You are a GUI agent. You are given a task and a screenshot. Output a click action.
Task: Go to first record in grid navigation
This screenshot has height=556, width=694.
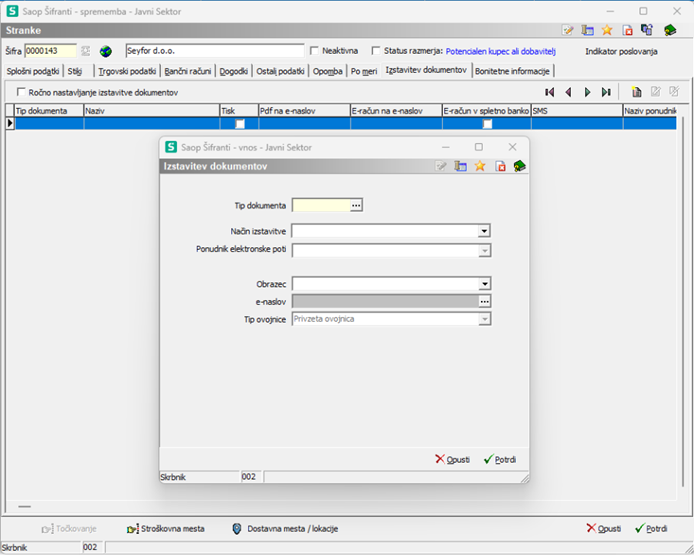pyautogui.click(x=549, y=92)
